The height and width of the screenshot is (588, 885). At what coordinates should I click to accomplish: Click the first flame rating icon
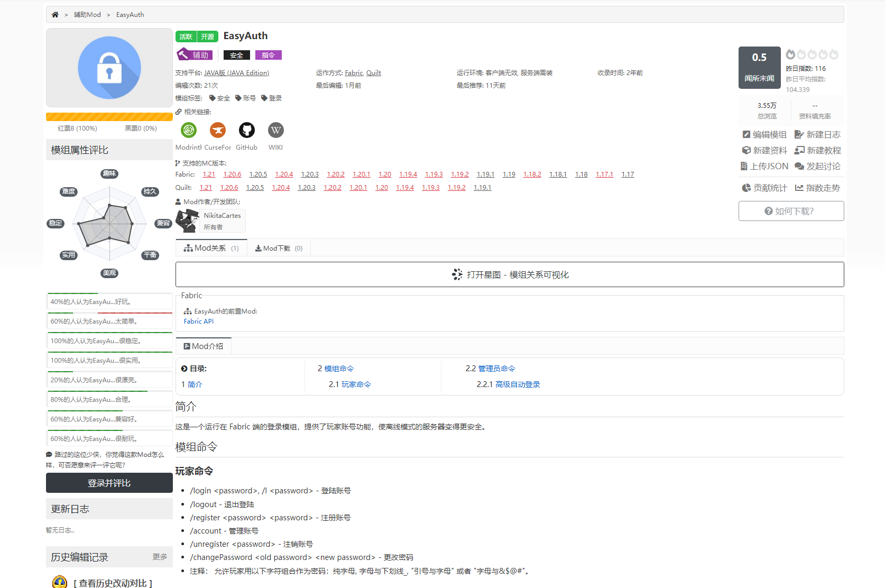[x=790, y=54]
